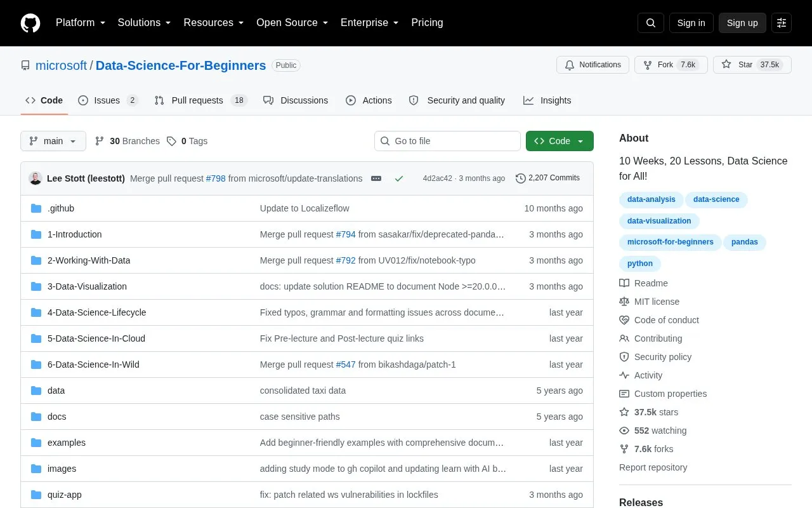The height and width of the screenshot is (508, 812).
Task: Open the 3-Data-Visualization folder
Action: click(x=87, y=286)
